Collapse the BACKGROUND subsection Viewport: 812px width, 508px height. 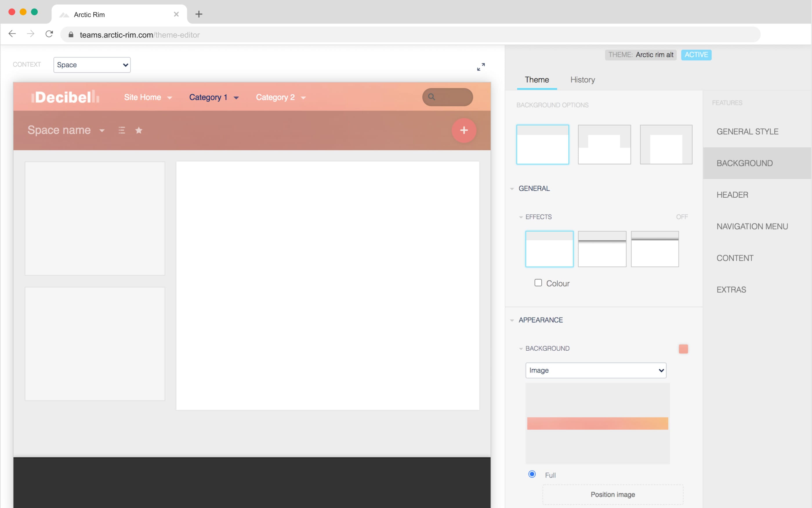[x=521, y=349]
